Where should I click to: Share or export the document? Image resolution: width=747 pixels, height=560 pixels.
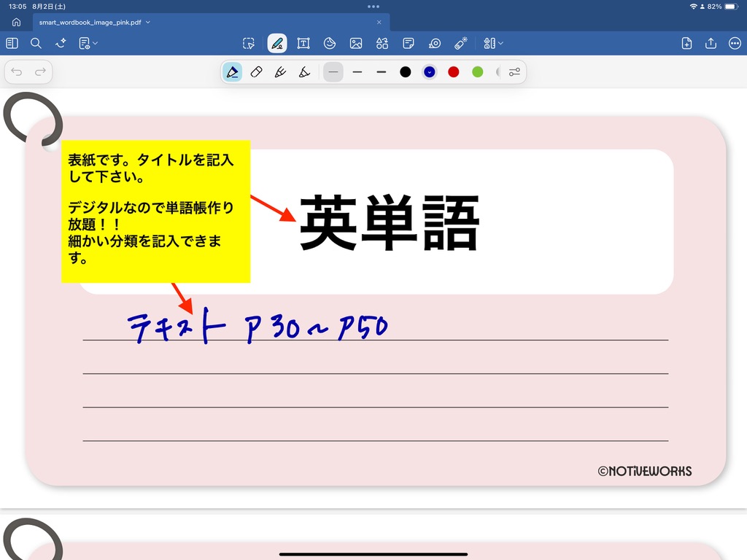711,43
